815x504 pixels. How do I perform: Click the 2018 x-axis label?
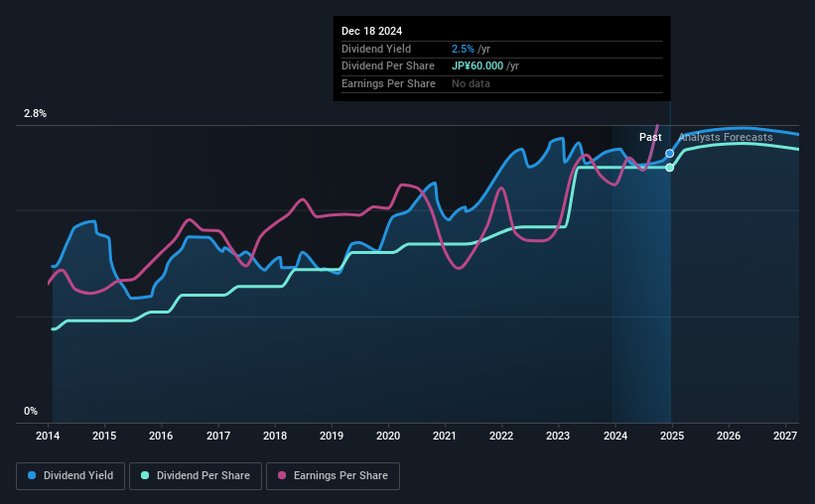tap(274, 436)
